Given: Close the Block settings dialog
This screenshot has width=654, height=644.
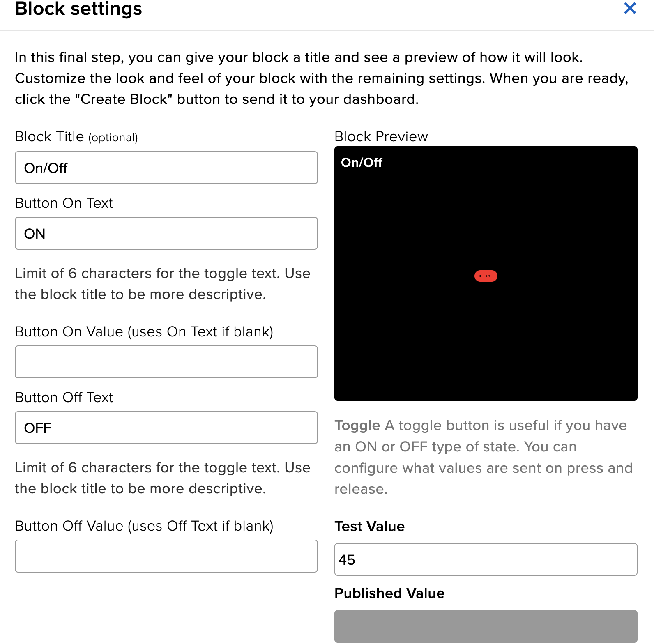Looking at the screenshot, I should [x=630, y=8].
